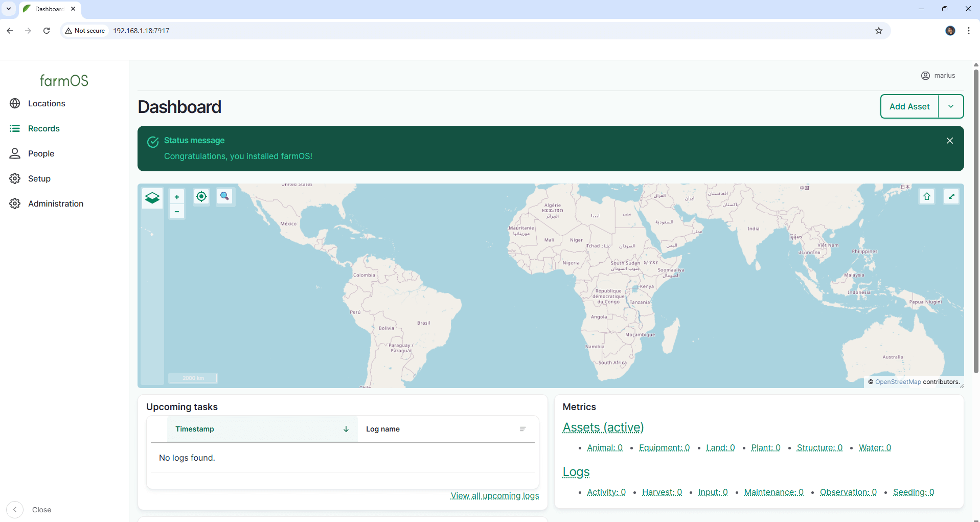Go to Locations in sidebar
980x522 pixels.
[47, 103]
